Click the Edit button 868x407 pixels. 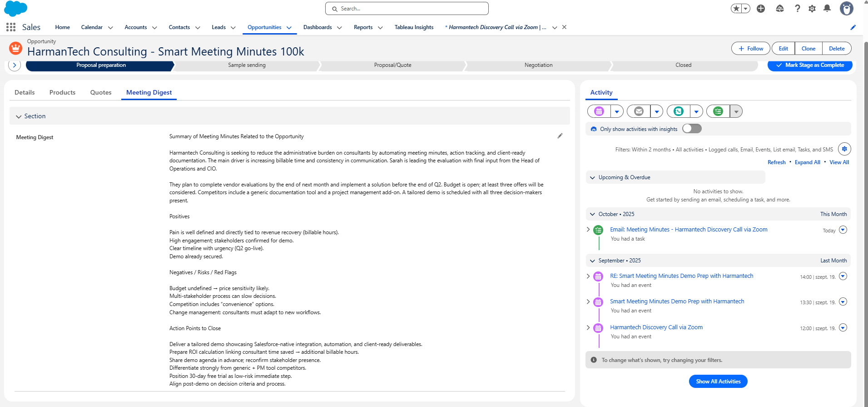[783, 49]
